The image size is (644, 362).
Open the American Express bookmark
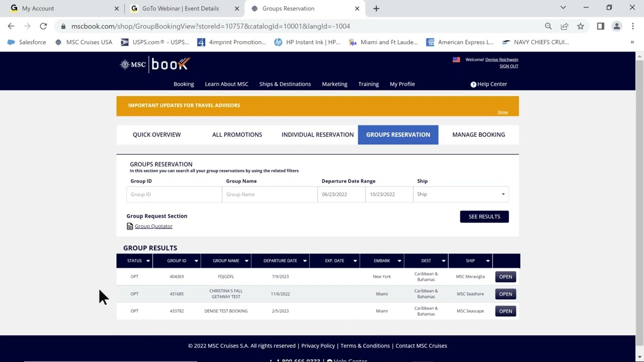460,42
